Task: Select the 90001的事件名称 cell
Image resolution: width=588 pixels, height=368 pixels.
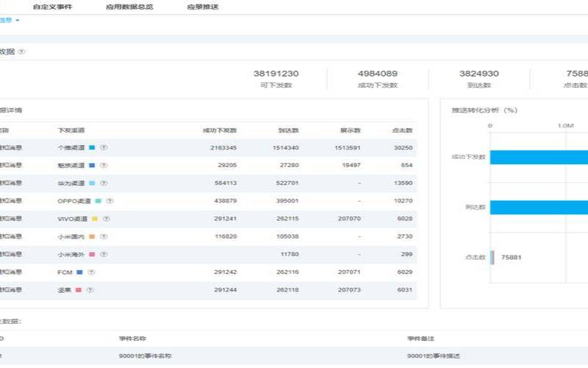Action: (146, 355)
